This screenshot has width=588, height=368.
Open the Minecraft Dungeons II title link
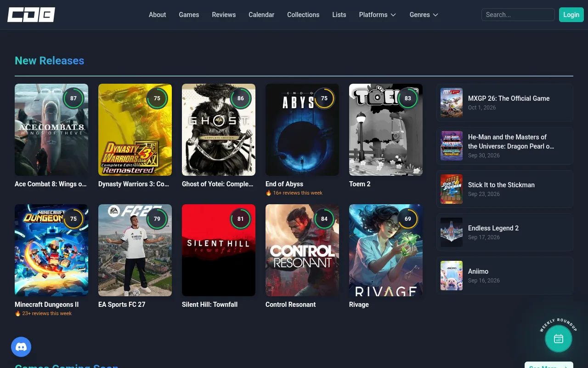47,305
